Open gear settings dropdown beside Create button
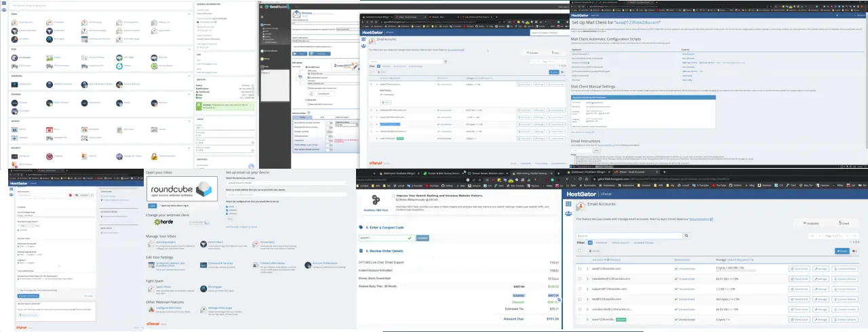This screenshot has width=868, height=332. [x=856, y=251]
